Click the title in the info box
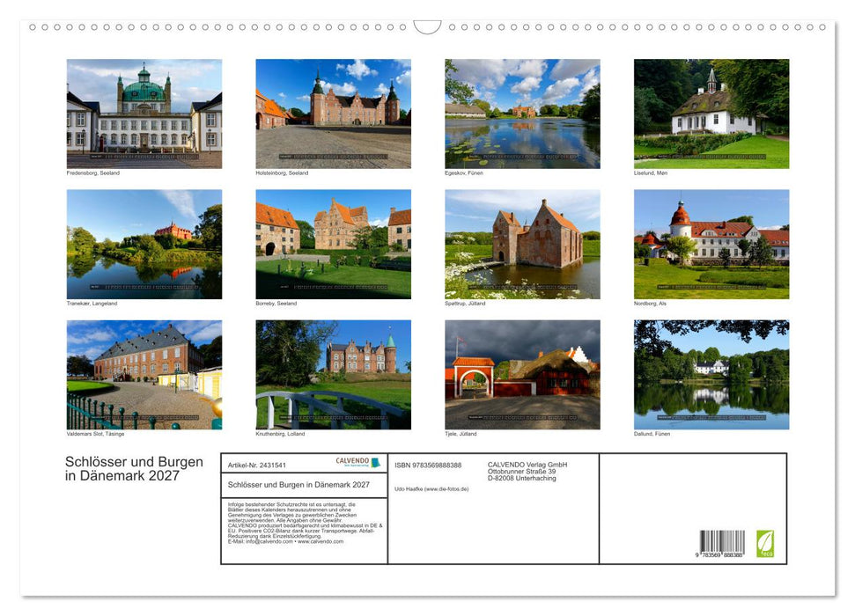This screenshot has height=616, width=855. (x=299, y=485)
